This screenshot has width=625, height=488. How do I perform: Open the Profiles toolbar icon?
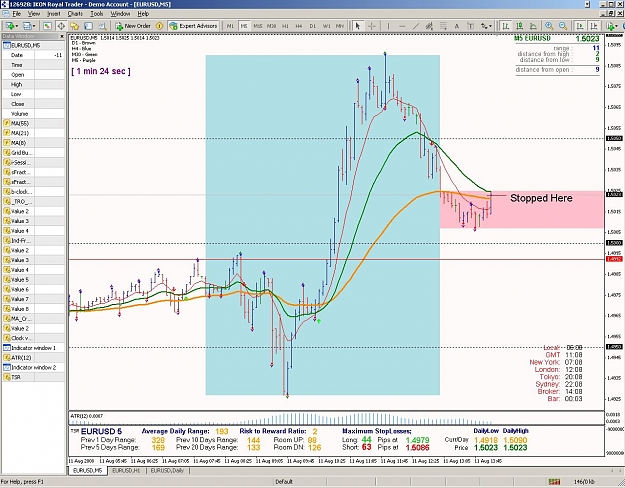[x=27, y=26]
